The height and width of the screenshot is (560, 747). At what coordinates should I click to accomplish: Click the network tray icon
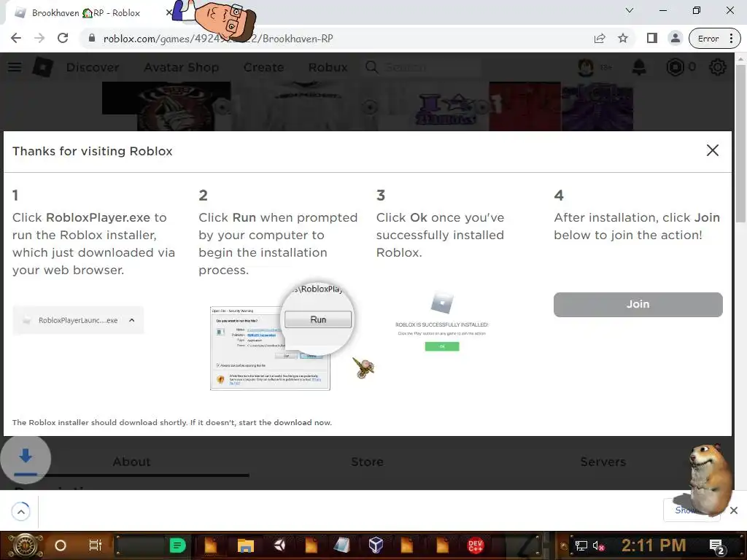[x=581, y=545]
